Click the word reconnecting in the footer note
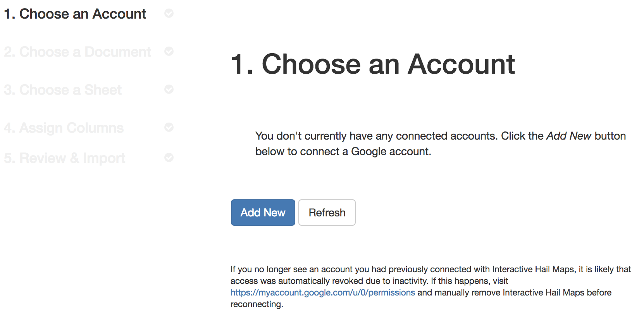Screen dimensions: 644x318 [256, 304]
